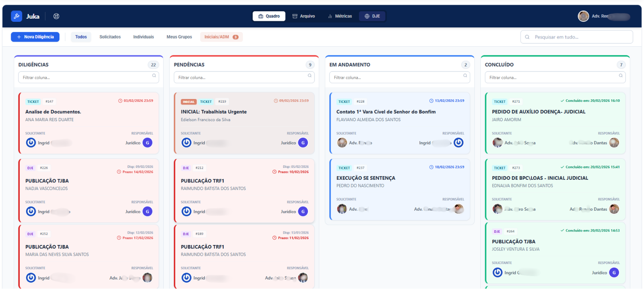Viewport: 644px width, 289px height.
Task: Click Ingrid's avatar icon on ticket #228
Action: tap(458, 143)
